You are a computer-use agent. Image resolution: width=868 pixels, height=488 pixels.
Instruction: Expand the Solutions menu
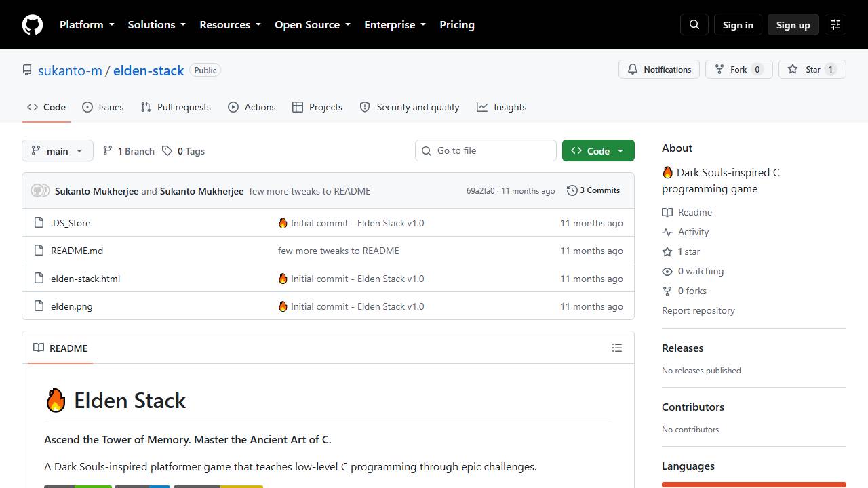pyautogui.click(x=157, y=24)
